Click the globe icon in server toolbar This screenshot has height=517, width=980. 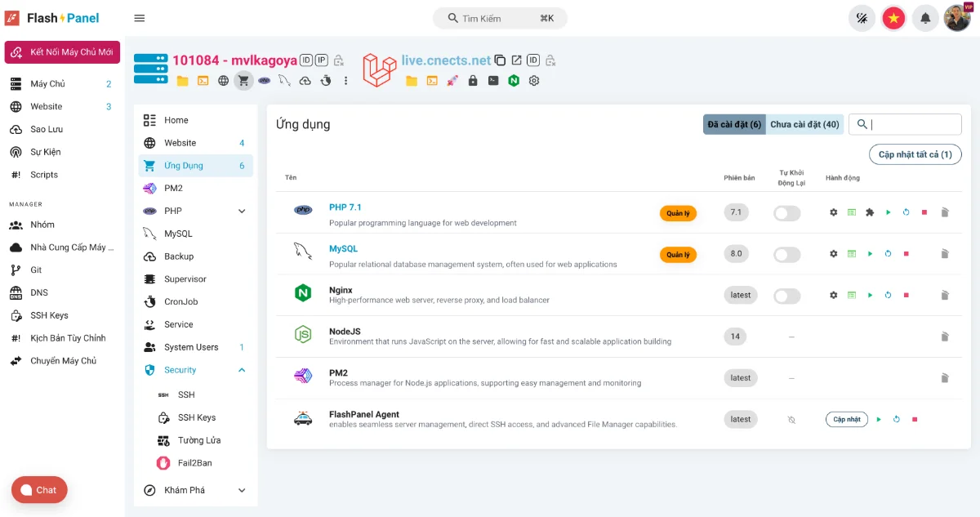point(223,80)
